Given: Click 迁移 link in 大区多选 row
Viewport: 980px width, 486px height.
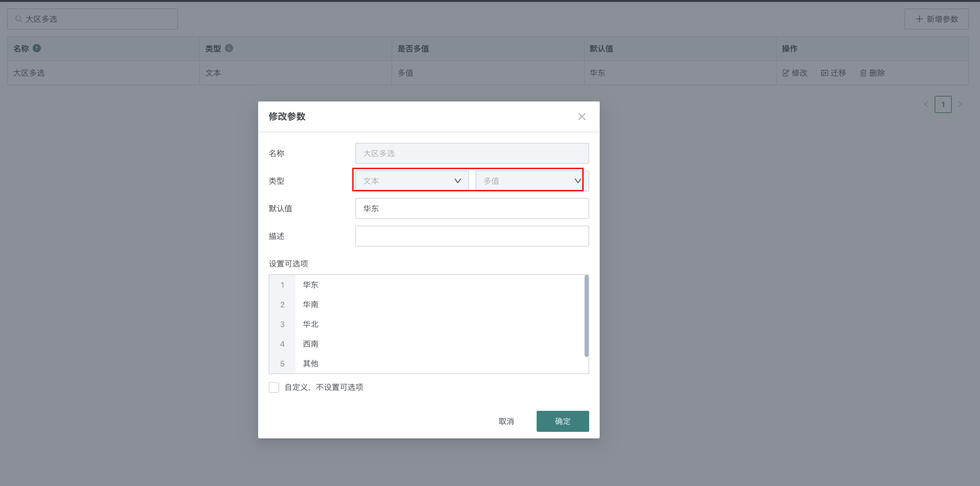Looking at the screenshot, I should pos(834,73).
